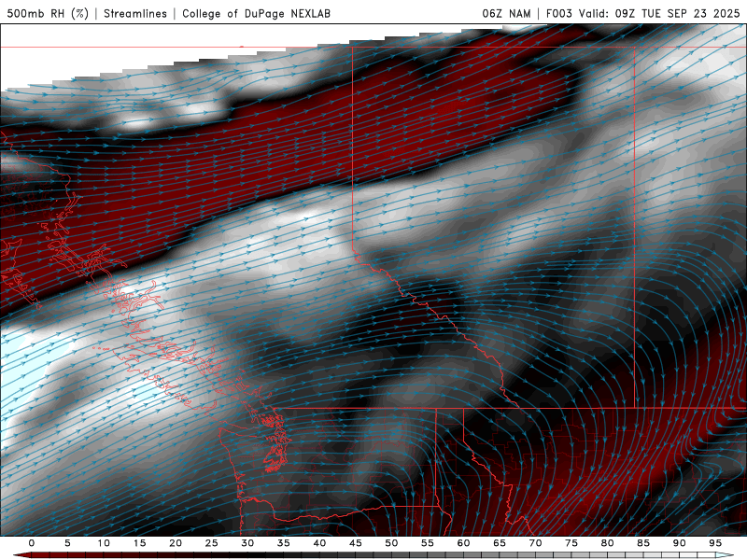
Task: Click the '20' value on the color scale
Action: [x=176, y=543]
